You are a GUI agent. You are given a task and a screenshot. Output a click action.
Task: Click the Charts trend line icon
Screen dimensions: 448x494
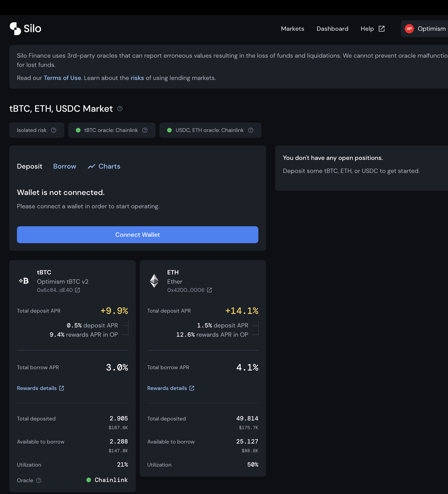(91, 167)
